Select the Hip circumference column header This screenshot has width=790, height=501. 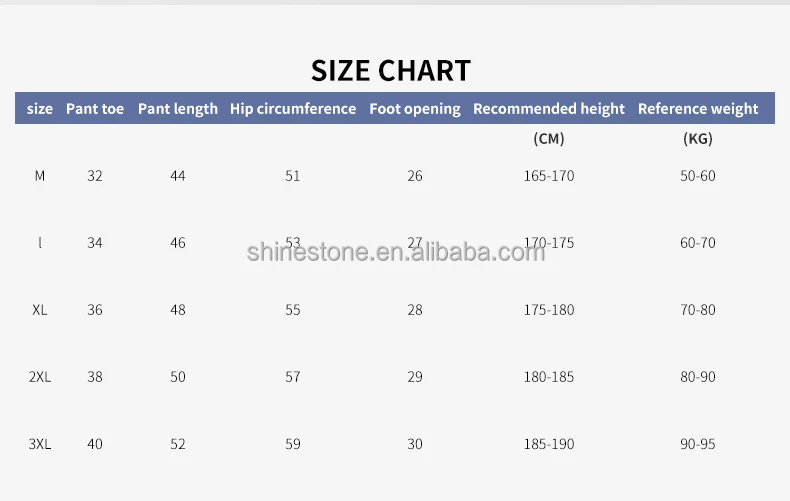coord(293,109)
